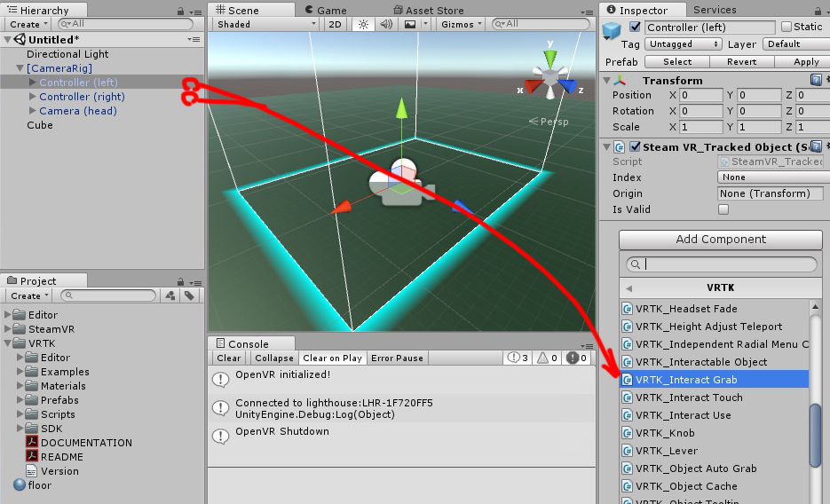830x504 pixels.
Task: Toggle scene lighting sun icon
Action: click(363, 24)
